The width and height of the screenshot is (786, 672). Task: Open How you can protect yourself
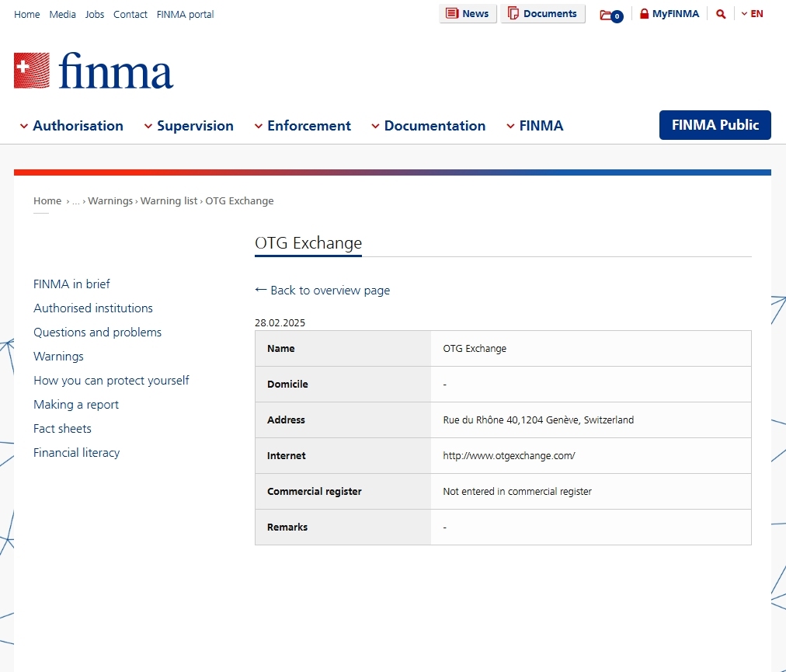[111, 381]
